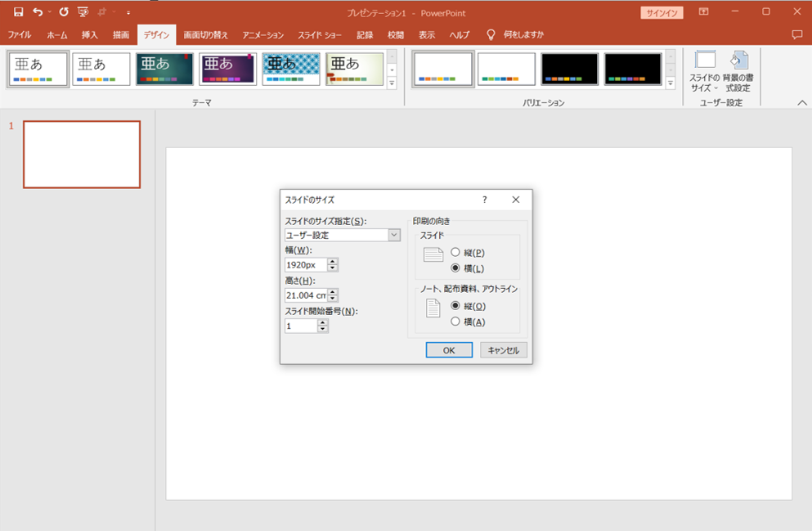Select the black variation swatch
This screenshot has width=812, height=531.
[569, 70]
